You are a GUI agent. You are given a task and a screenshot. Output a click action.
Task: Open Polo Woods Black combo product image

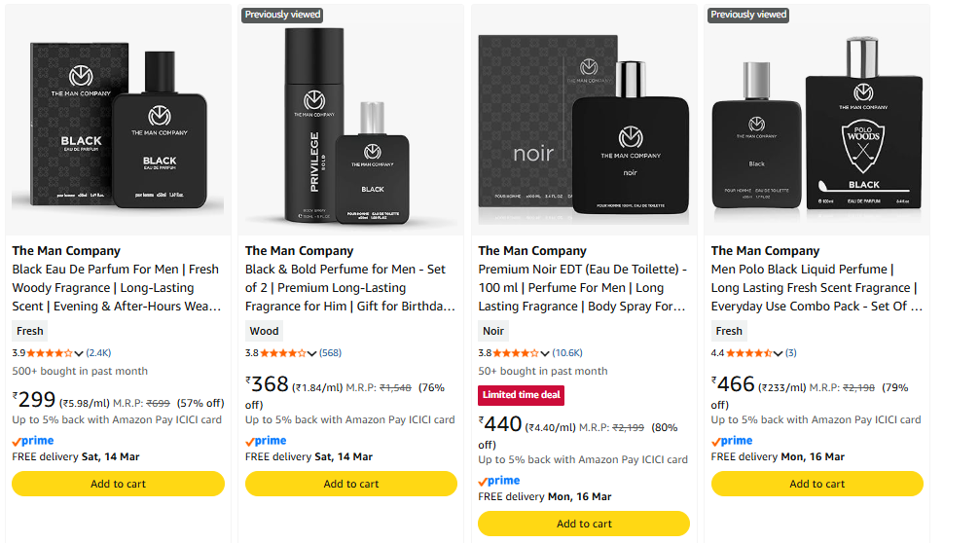click(817, 125)
